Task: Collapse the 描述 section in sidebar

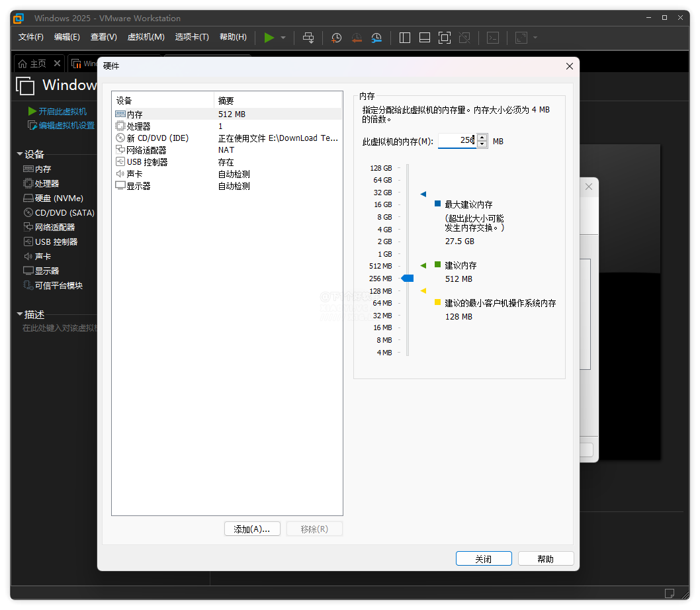Action: tap(20, 315)
